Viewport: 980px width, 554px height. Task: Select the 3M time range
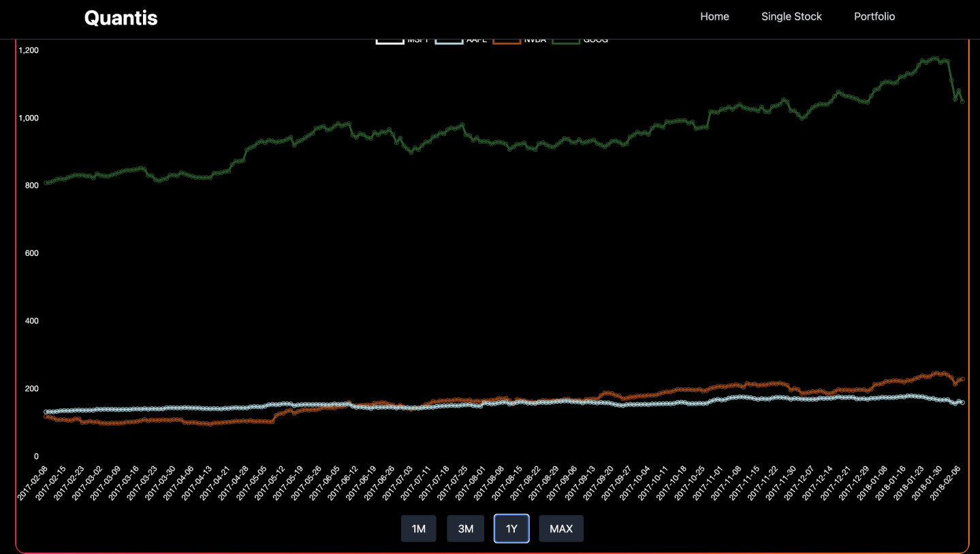coord(465,529)
